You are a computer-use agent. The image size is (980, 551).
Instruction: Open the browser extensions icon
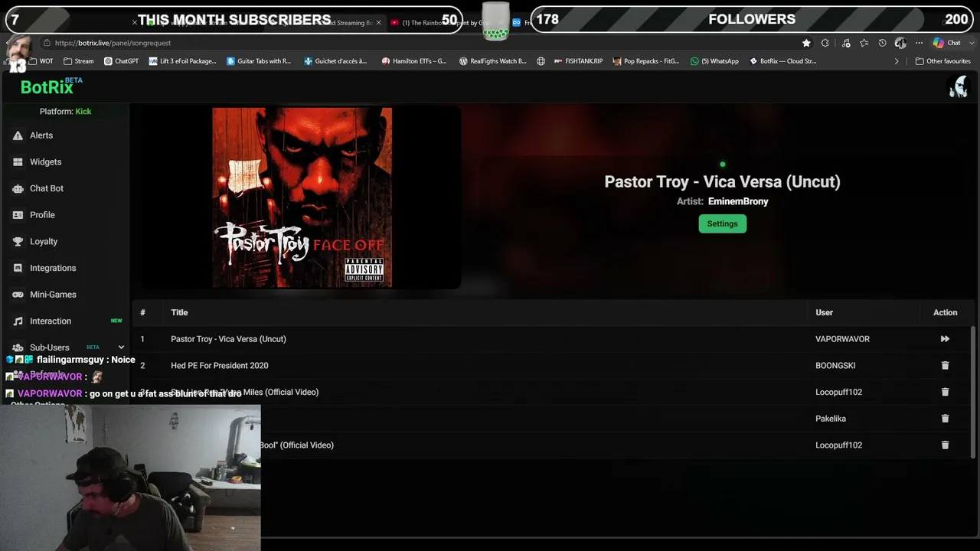click(825, 43)
